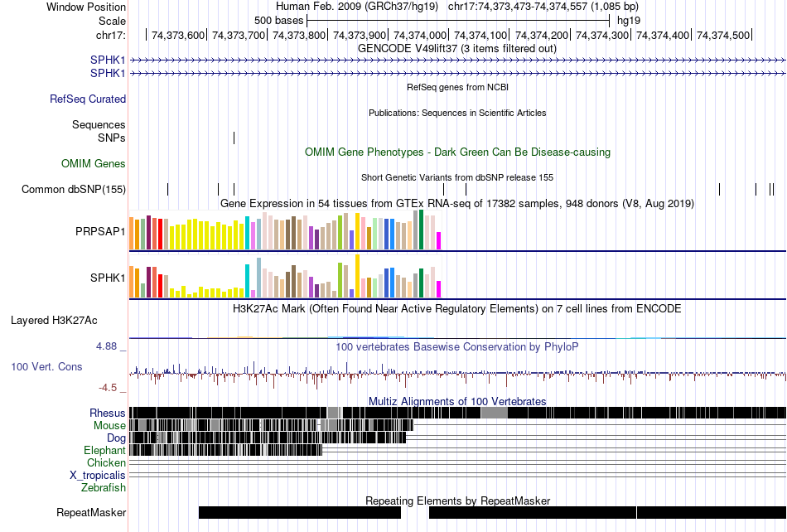Screen dimensions: 787x532
Task: Click the 74,374,300 ruler position
Action: [601, 35]
